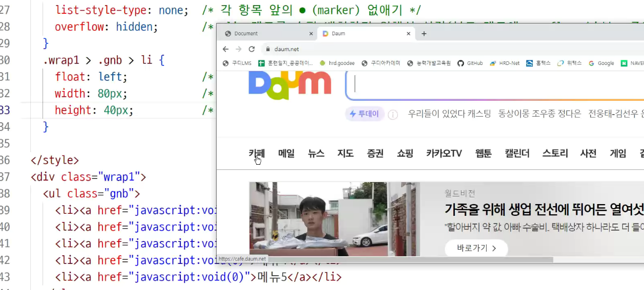Switch to the Document tab
Viewport: 644px width, 290px height.
click(x=266, y=34)
